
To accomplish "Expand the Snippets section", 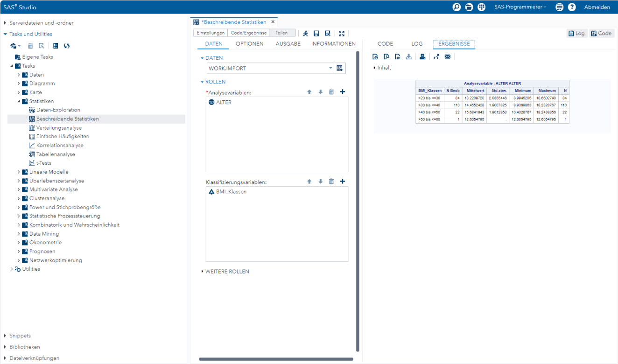I will (x=5, y=336).
